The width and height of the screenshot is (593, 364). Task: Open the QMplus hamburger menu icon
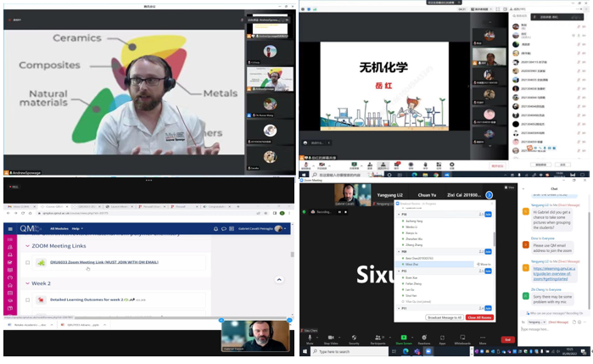click(9, 228)
